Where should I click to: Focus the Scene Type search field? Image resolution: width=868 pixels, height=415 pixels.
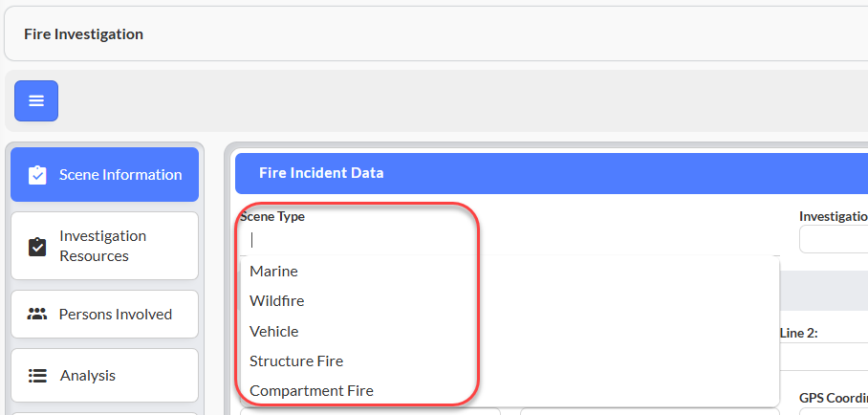510,240
